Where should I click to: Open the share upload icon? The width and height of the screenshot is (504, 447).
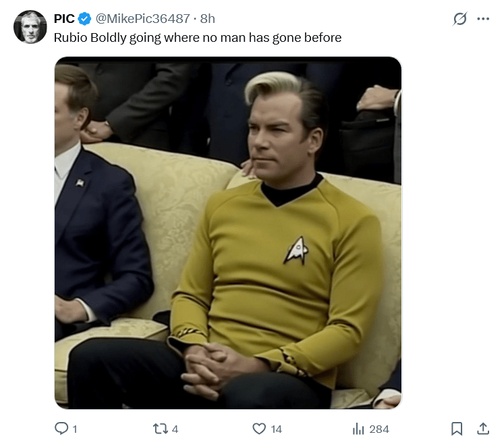483,429
